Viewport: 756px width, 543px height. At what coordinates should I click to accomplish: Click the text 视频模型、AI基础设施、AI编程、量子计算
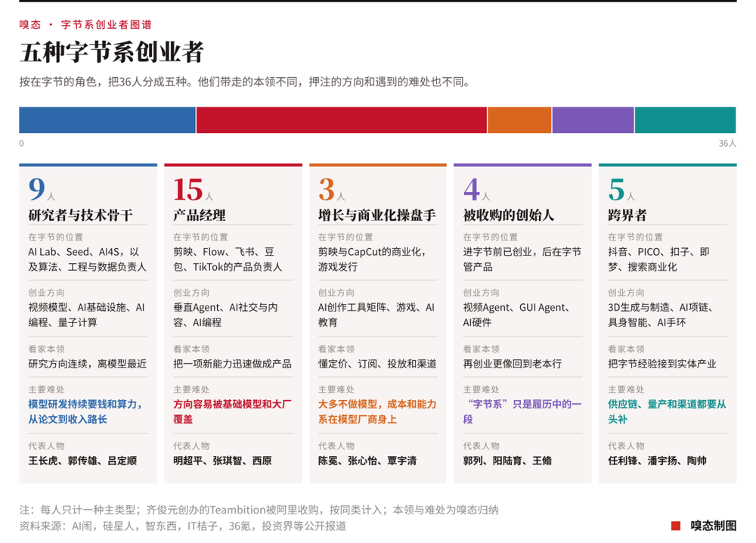pos(86,315)
